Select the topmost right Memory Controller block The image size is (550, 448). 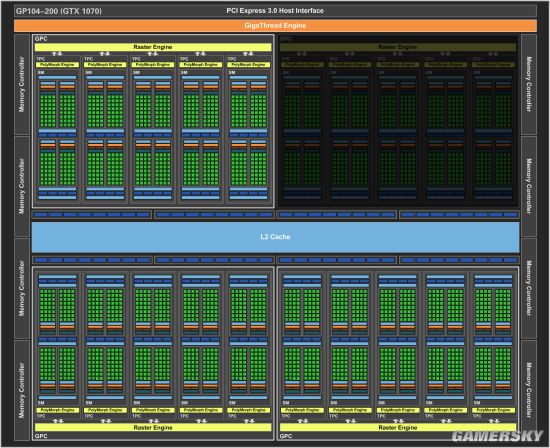point(529,84)
